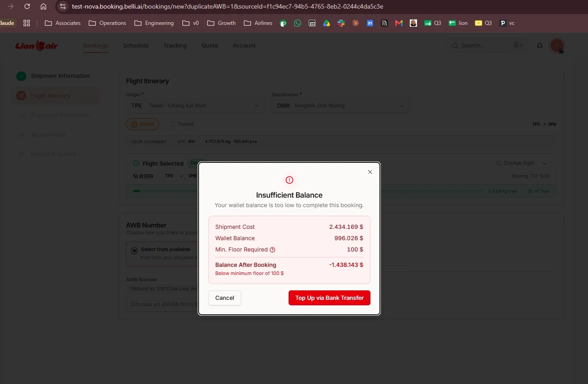Screen dimensions: 588x384
Task: Click the Lion Air logo
Action: pos(37,46)
